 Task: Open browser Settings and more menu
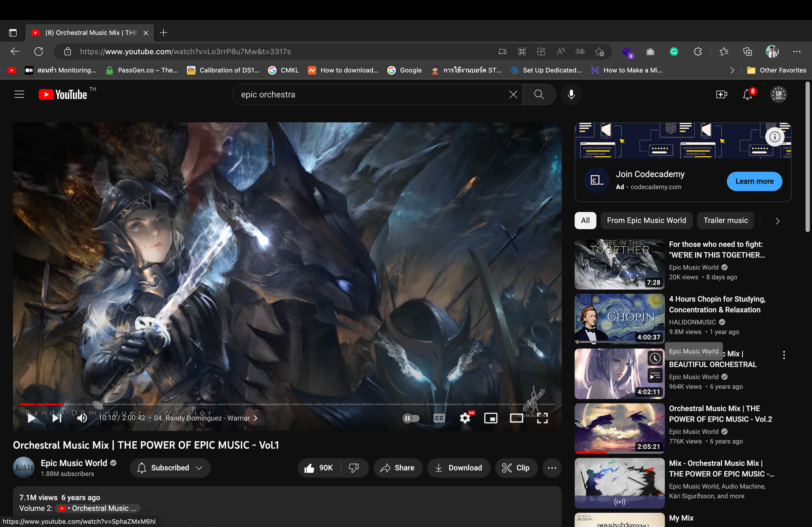[x=797, y=52]
